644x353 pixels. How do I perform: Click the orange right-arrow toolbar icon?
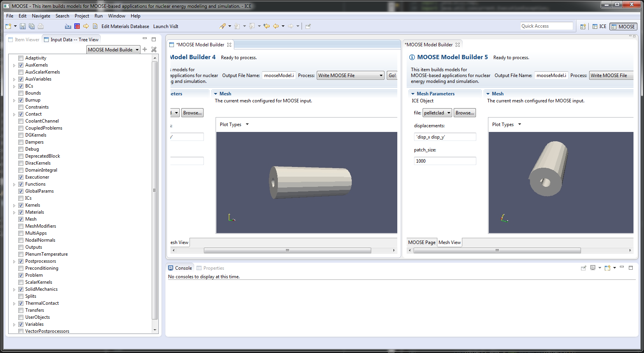tap(86, 26)
